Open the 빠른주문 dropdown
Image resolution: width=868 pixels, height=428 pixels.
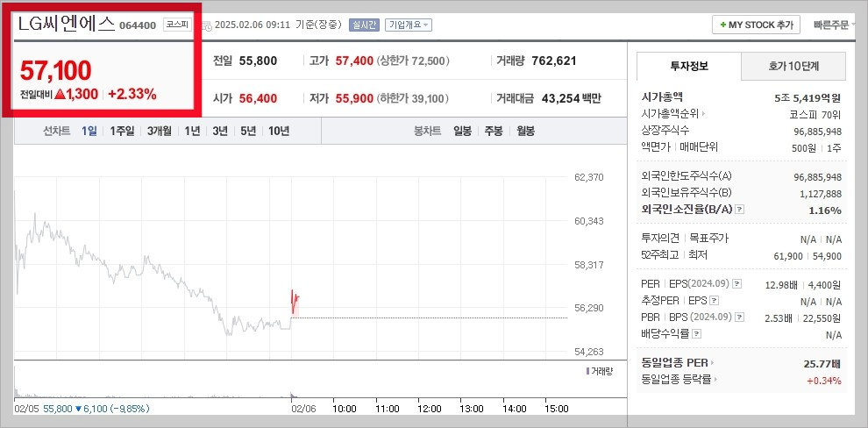click(x=834, y=25)
